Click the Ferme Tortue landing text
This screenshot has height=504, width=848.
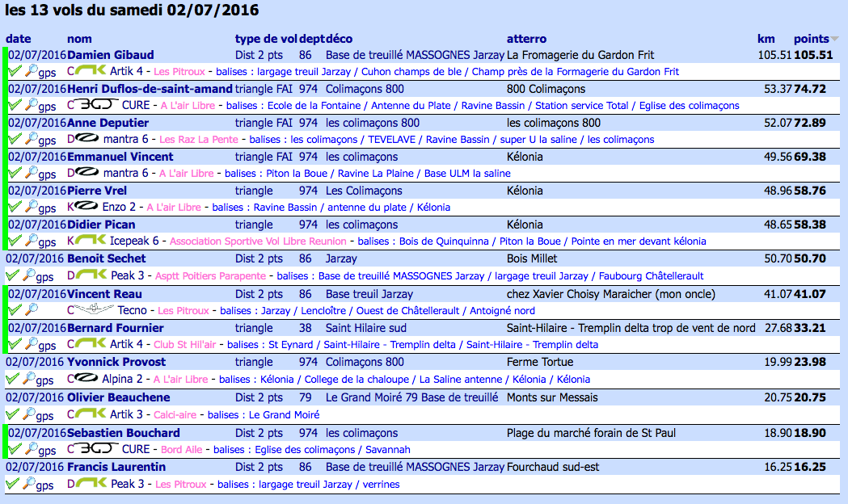(x=540, y=362)
